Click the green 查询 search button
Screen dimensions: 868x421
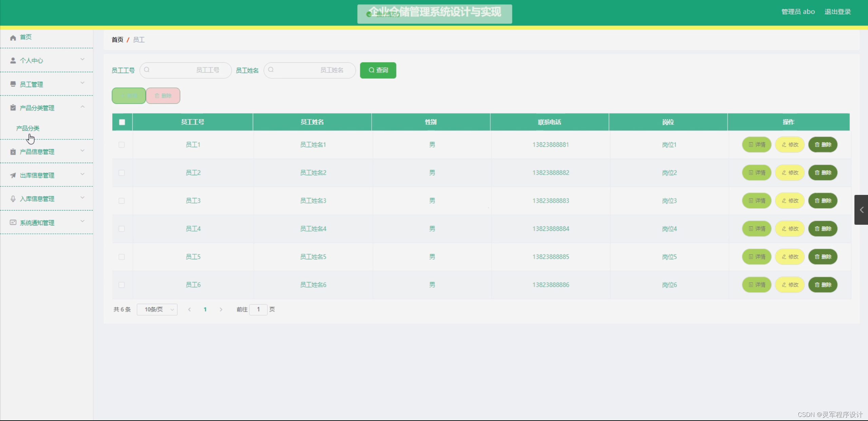pyautogui.click(x=378, y=70)
